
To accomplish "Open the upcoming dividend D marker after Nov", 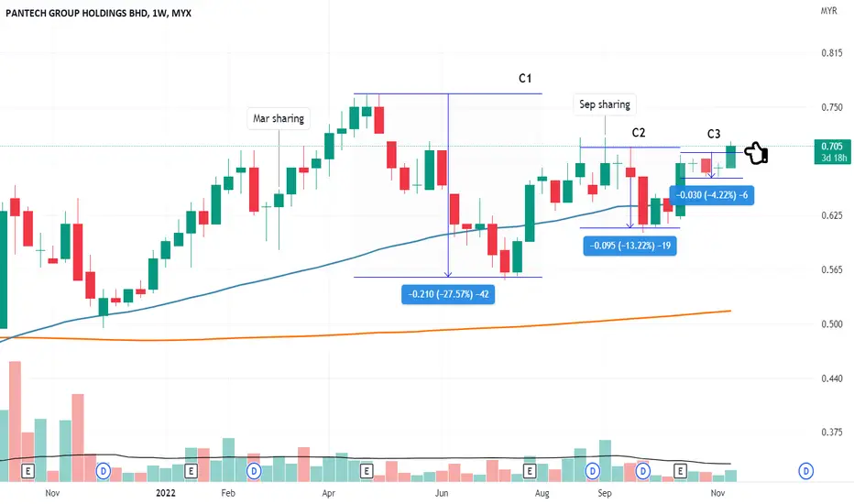I will pyautogui.click(x=806, y=471).
